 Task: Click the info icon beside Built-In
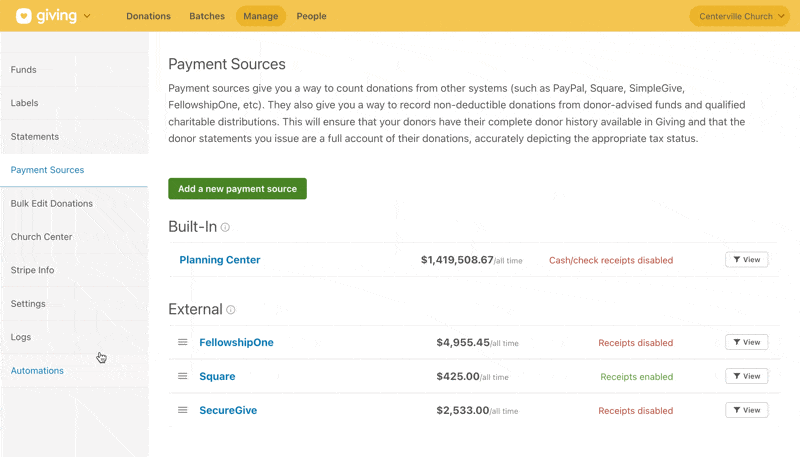[x=225, y=227]
